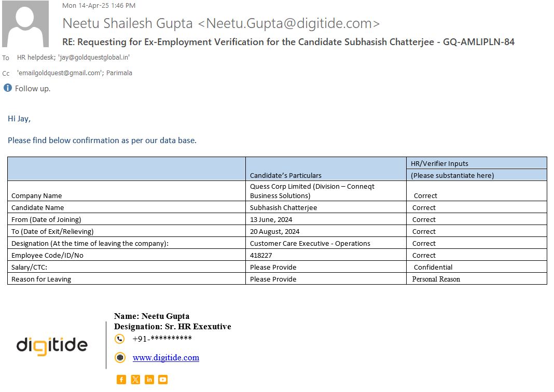Click the Subhasish Chatterjee candidate name cell
The image size is (554, 392).
(x=283, y=208)
